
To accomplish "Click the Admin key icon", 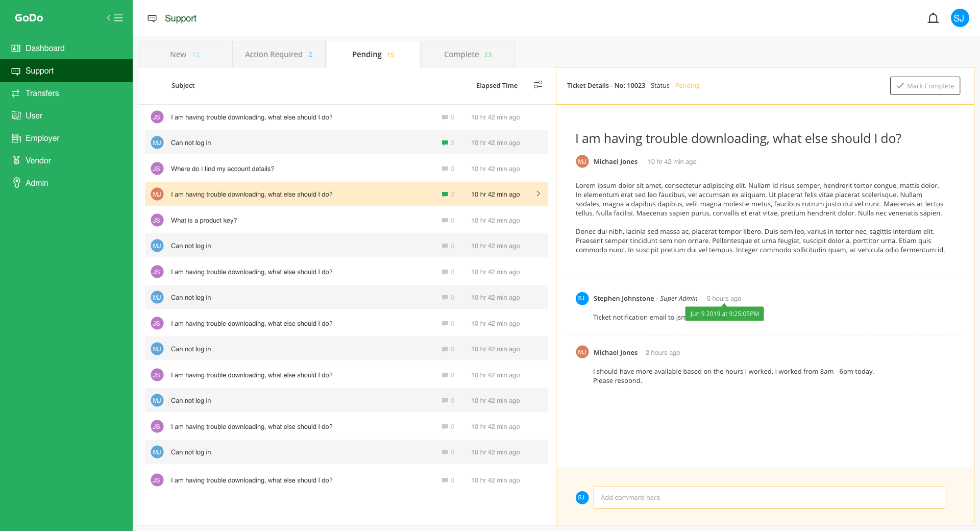I will [x=16, y=183].
